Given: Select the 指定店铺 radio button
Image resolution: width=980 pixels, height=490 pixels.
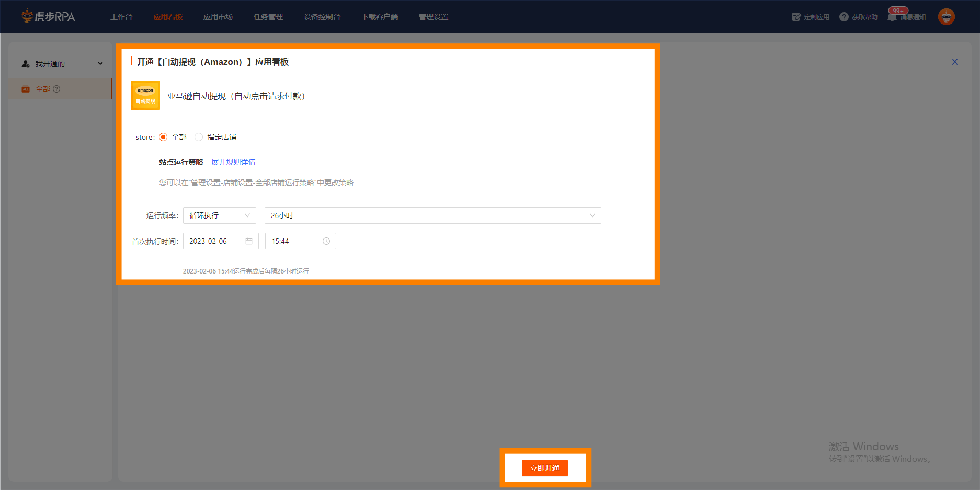Looking at the screenshot, I should click(x=199, y=137).
